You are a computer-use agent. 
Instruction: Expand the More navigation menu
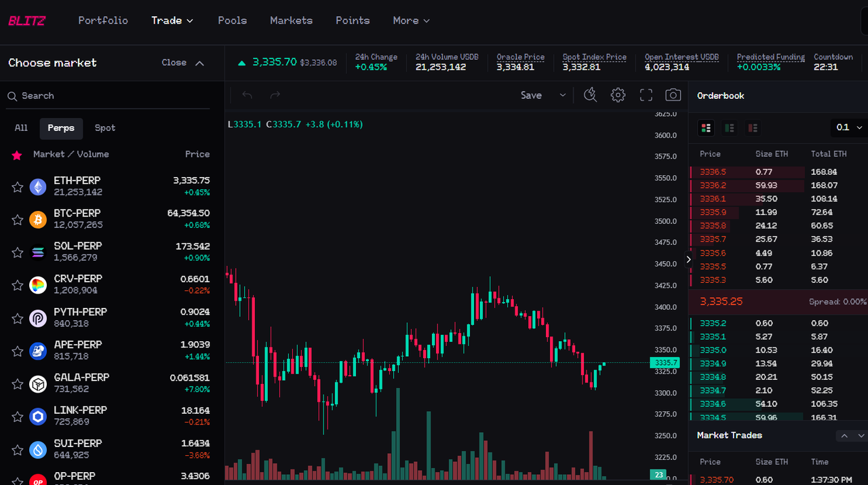pos(411,20)
